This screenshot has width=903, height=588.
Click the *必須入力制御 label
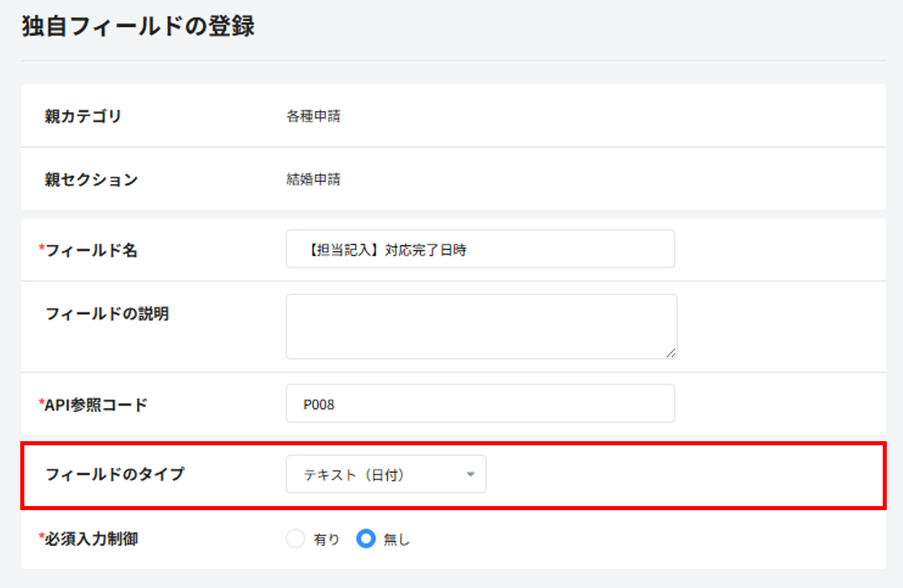(x=88, y=539)
